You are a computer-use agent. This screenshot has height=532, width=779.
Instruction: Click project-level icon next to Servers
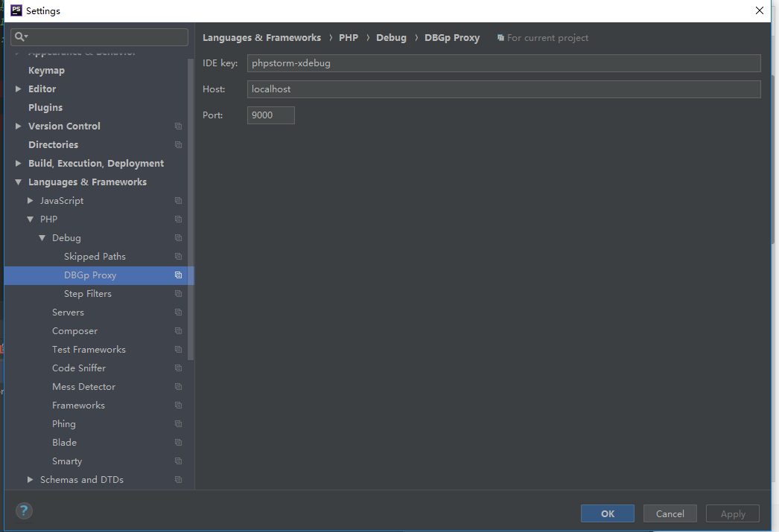178,313
